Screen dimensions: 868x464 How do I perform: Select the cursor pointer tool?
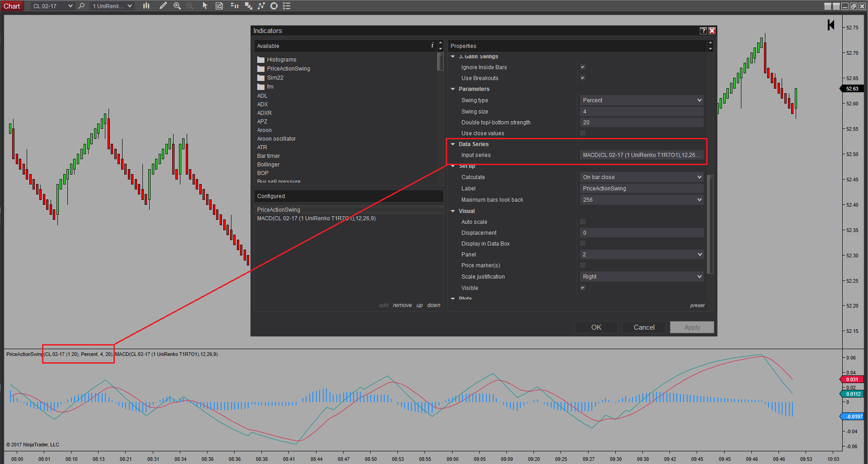205,6
